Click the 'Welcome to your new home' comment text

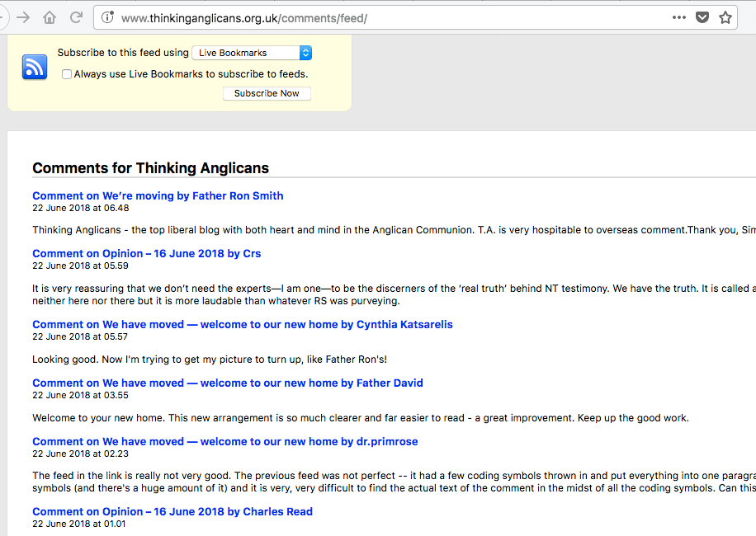pos(361,418)
